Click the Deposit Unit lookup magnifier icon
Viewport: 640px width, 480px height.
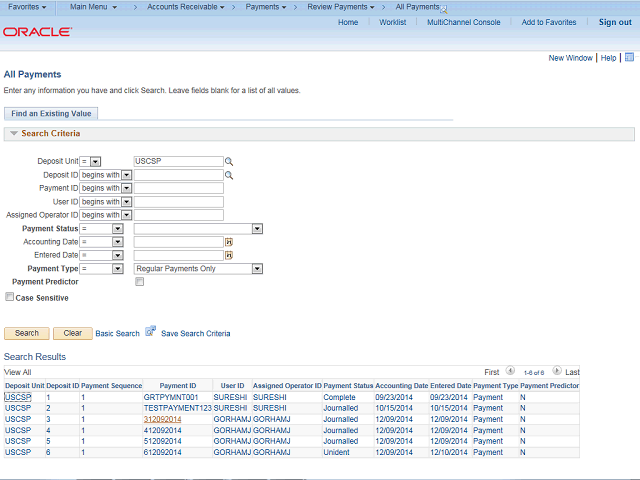(228, 161)
